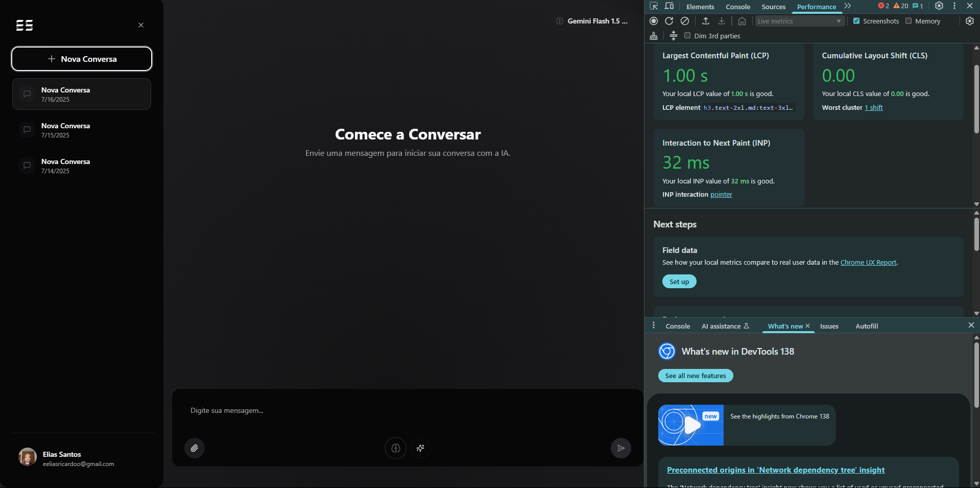Click the clear performance data icon
This screenshot has width=980, height=488.
685,21
